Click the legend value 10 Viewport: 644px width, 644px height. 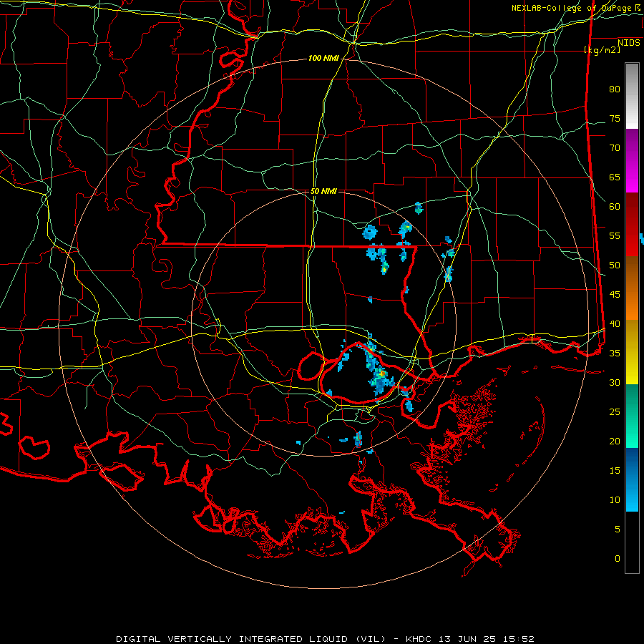615,500
